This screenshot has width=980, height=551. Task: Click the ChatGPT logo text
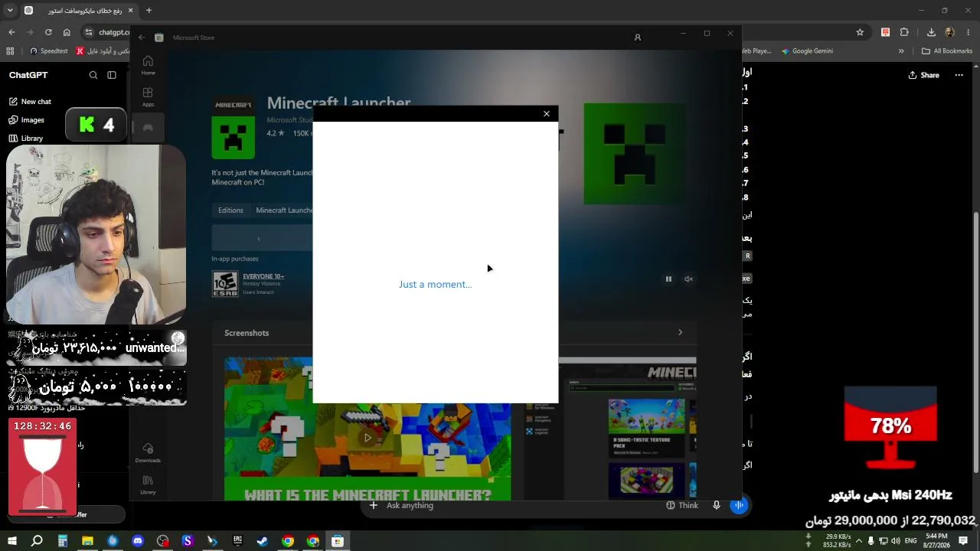[x=28, y=75]
